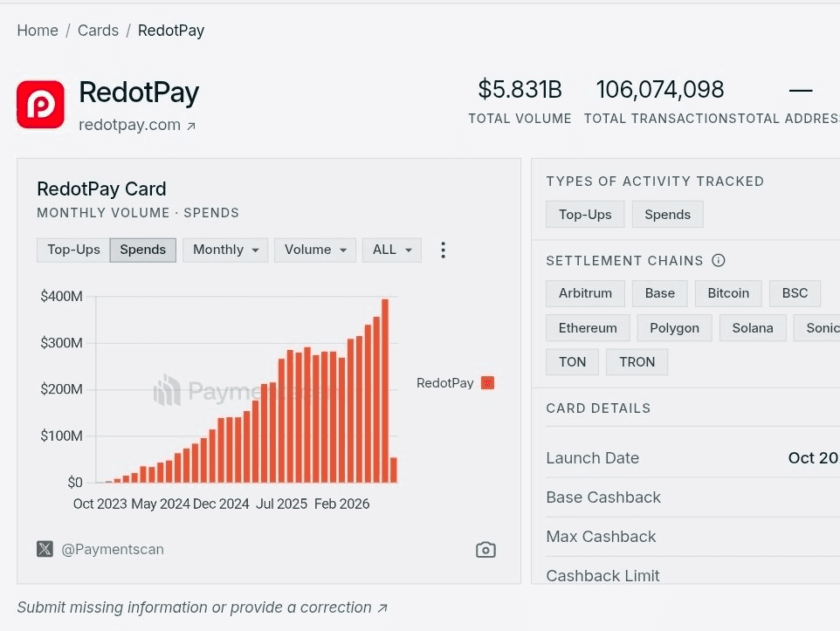
Task: Select the TRON chain tag
Action: coord(637,362)
